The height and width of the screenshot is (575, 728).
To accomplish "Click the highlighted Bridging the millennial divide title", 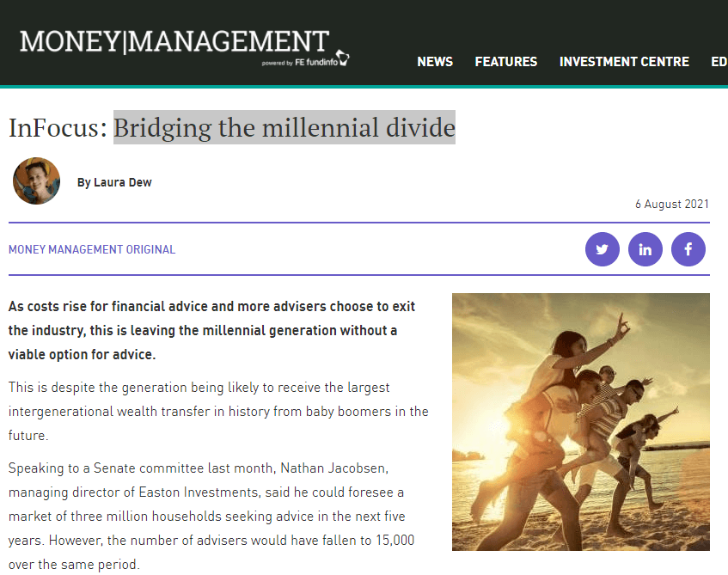I will click(284, 127).
